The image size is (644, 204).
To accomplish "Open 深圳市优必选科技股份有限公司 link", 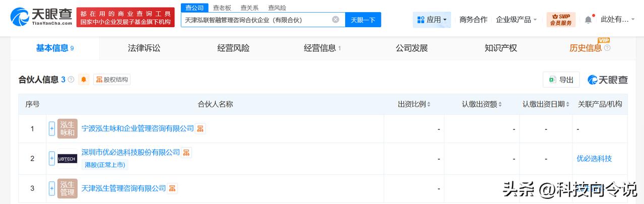I will (131, 152).
